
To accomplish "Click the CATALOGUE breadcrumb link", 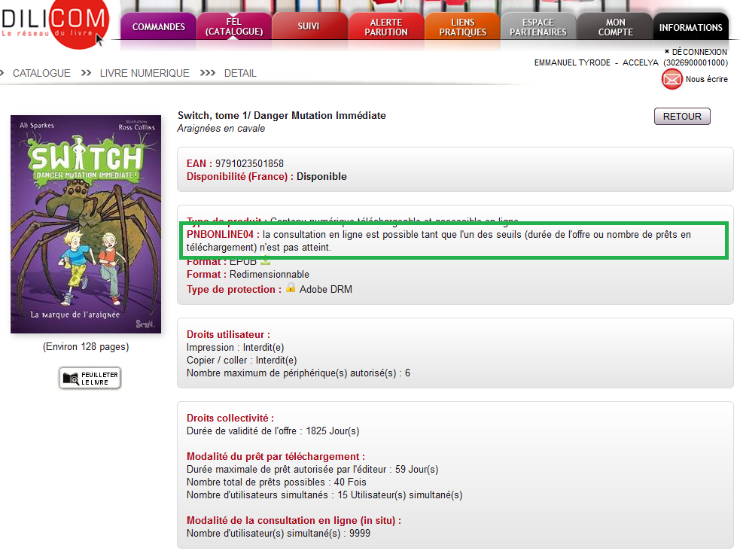I will coord(41,73).
